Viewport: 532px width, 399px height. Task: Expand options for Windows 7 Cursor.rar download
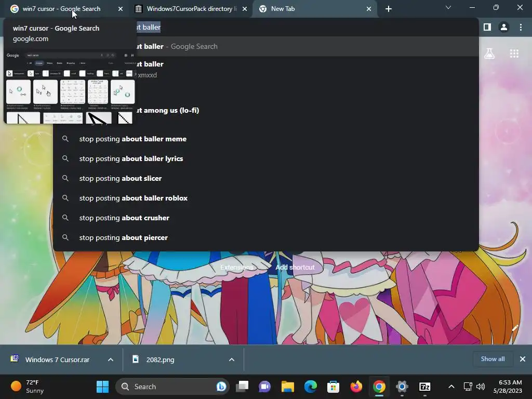pyautogui.click(x=111, y=360)
